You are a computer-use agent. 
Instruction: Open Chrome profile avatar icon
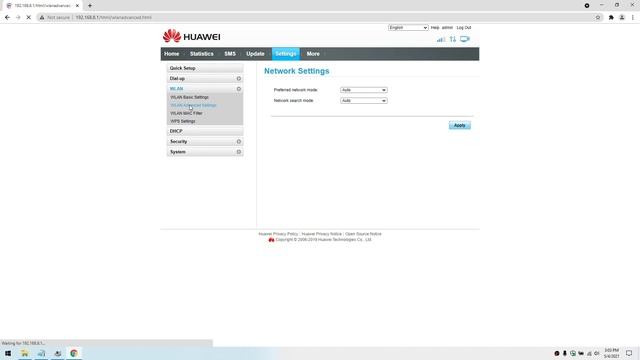622,18
